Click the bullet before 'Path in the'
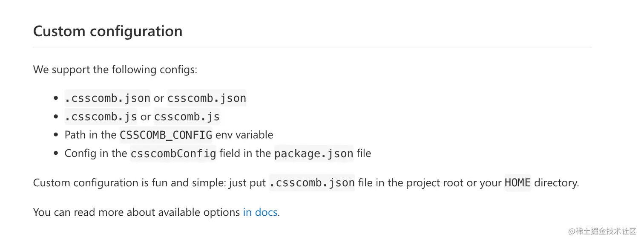 point(56,135)
